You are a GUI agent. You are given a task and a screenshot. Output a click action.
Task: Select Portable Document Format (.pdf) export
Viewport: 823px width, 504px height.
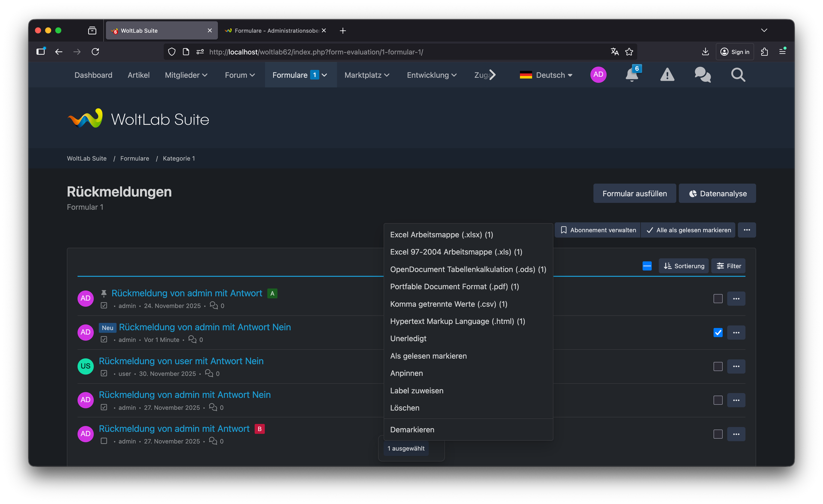point(454,287)
